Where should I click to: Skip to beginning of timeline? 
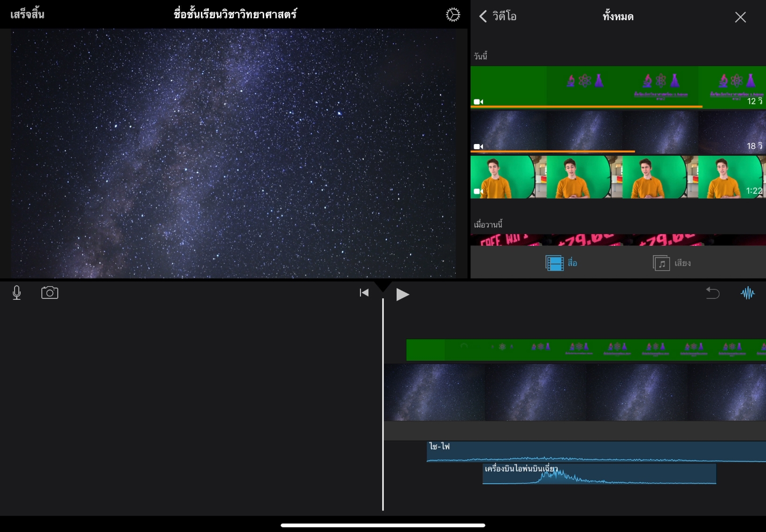364,293
